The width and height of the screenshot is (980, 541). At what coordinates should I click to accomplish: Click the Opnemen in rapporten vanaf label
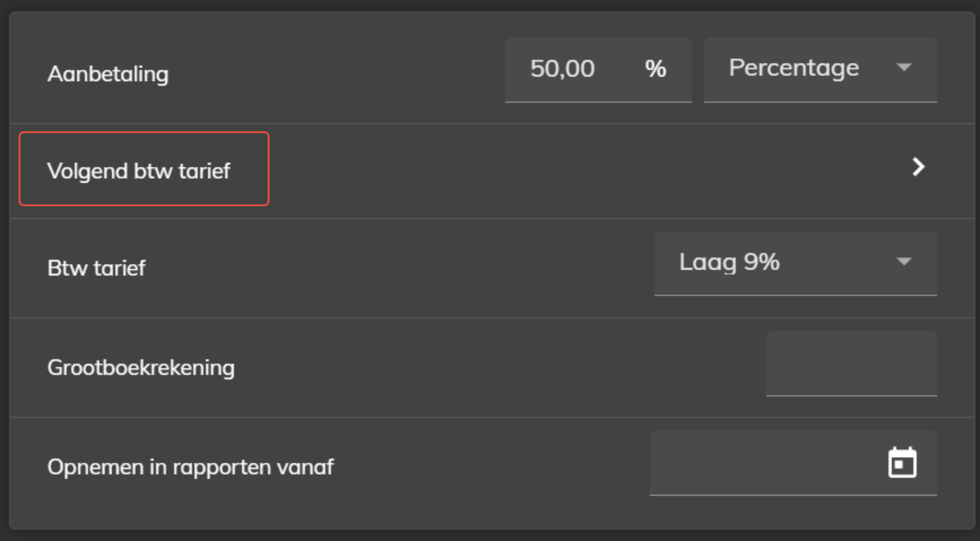coord(190,467)
